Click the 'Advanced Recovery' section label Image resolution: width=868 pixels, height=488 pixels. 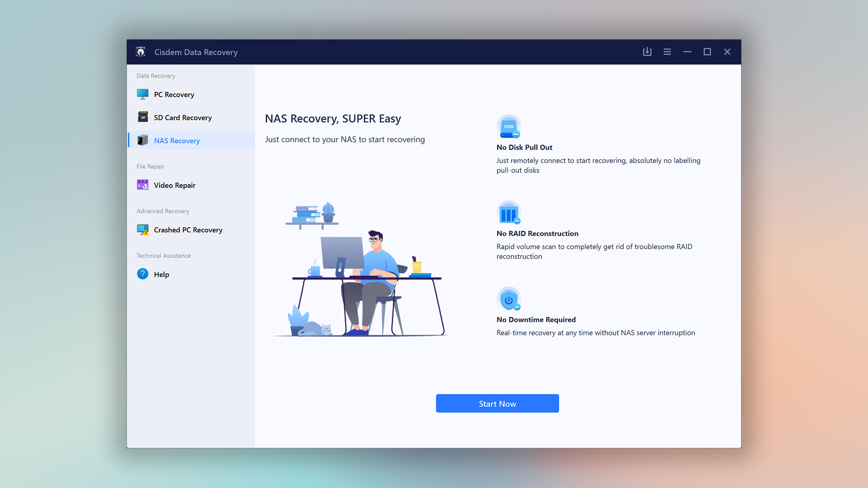point(163,211)
